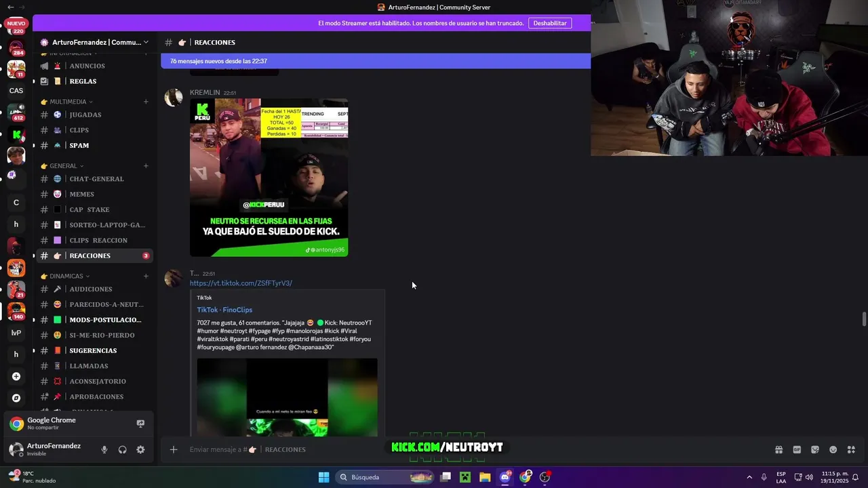Open the SUGERENCIAS channel
Image resolution: width=868 pixels, height=488 pixels.
[x=95, y=350]
